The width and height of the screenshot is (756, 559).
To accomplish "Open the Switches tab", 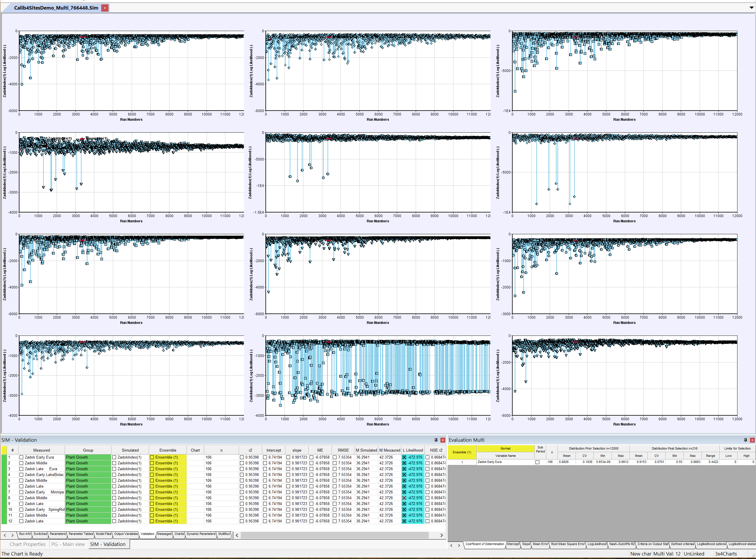I will [40, 534].
